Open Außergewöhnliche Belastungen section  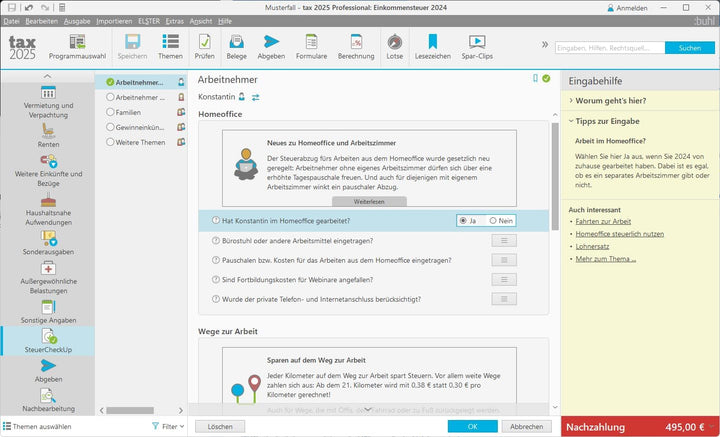[x=48, y=278]
